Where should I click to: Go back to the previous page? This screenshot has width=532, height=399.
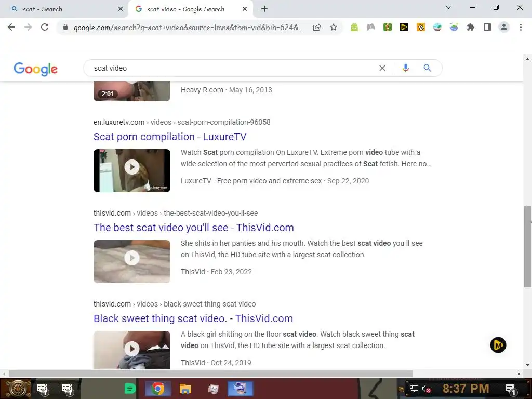pyautogui.click(x=11, y=27)
